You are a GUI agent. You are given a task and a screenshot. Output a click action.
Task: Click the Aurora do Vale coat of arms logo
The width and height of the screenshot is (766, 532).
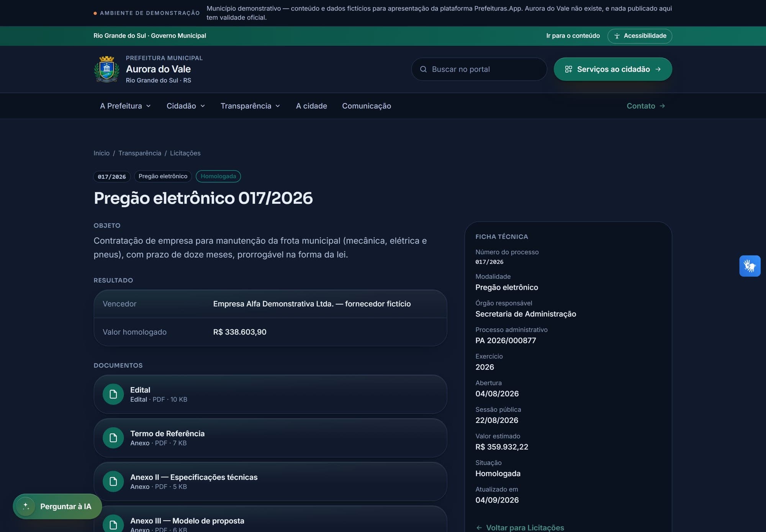pos(106,69)
